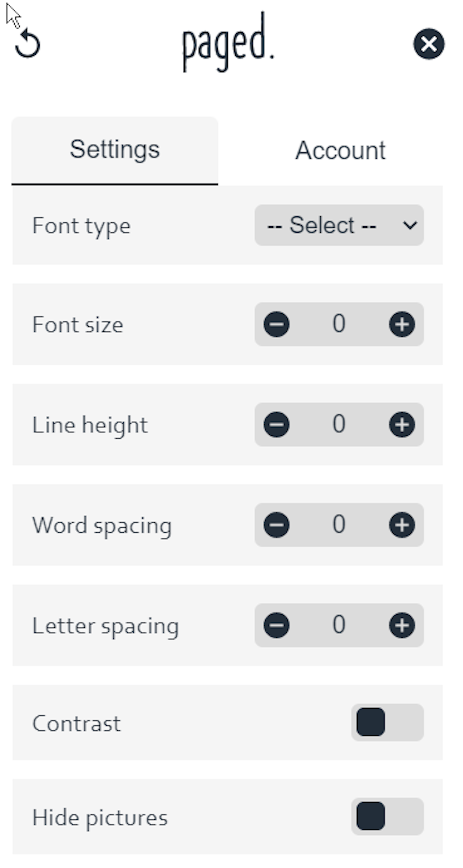
Task: Enable the Hide pictures switch
Action: [x=387, y=816]
